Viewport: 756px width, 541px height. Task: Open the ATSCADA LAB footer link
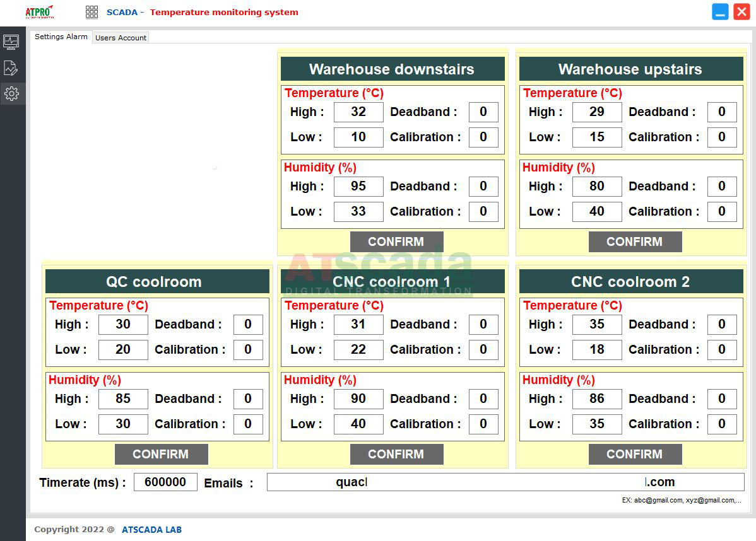point(151,530)
